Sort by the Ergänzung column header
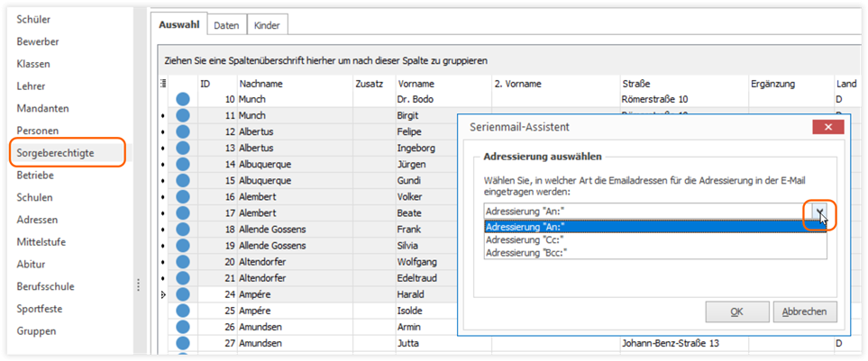This screenshot has width=868, height=361. (x=791, y=84)
